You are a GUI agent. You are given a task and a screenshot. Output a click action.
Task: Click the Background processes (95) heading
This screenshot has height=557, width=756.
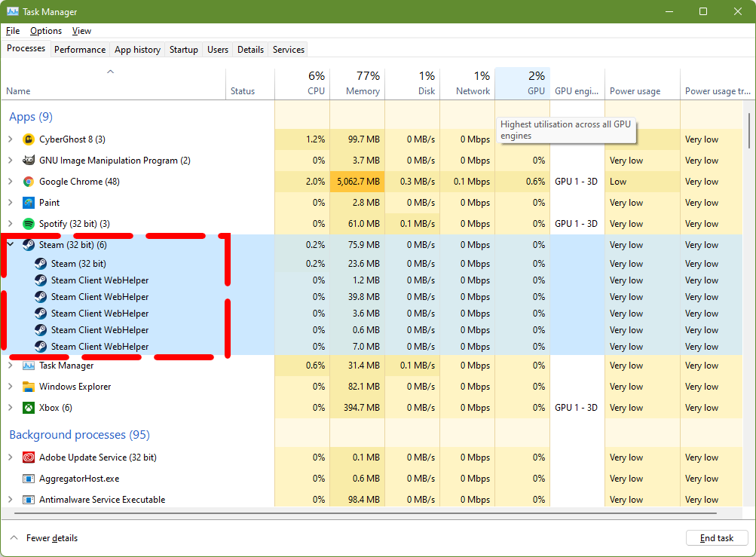coord(80,435)
